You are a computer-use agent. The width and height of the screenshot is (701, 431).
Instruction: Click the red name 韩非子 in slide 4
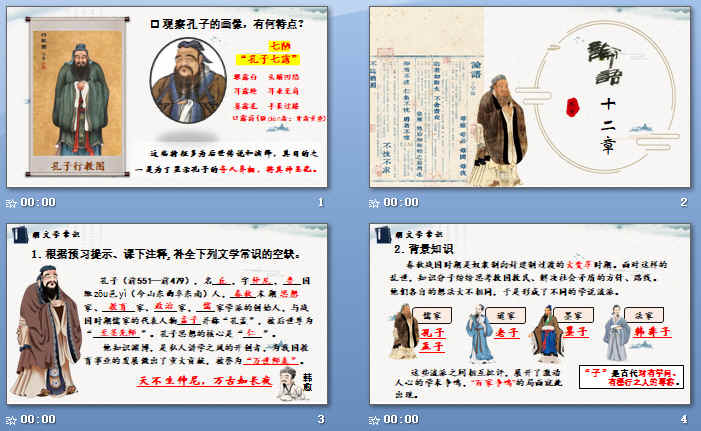click(652, 332)
